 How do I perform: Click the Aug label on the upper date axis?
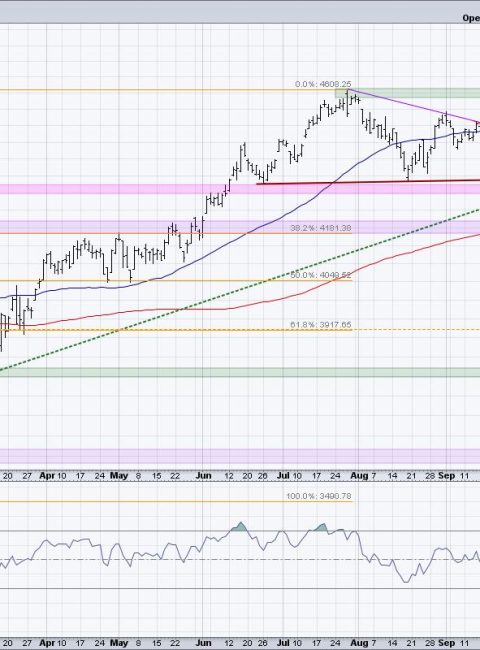click(359, 476)
